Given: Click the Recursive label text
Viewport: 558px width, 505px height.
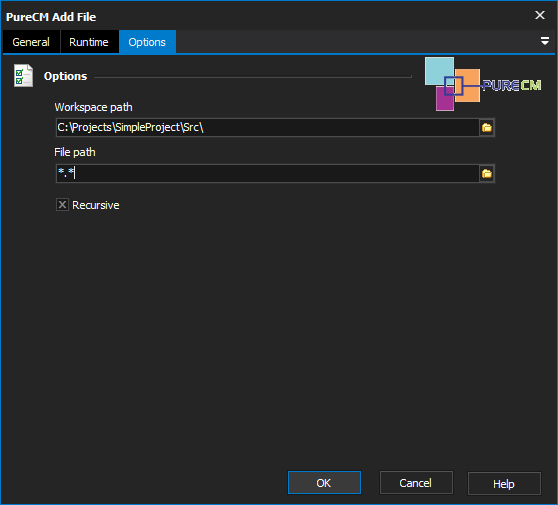Looking at the screenshot, I should tap(96, 205).
